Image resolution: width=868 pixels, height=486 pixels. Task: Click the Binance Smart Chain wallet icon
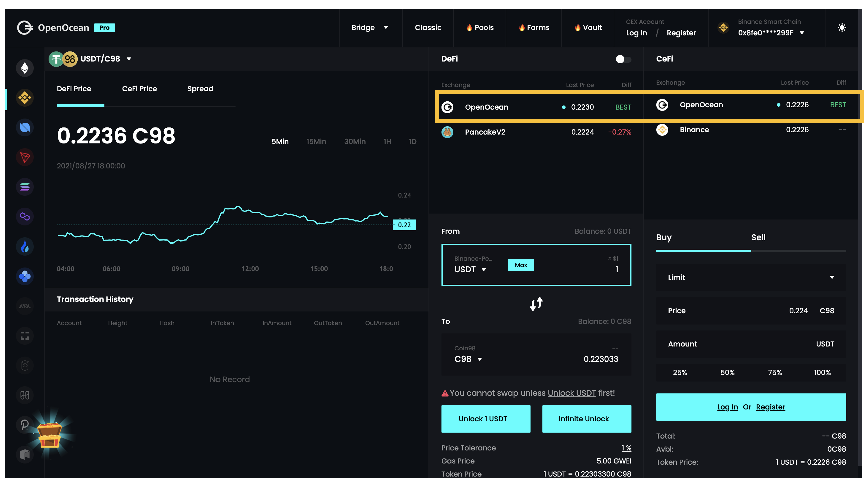click(x=723, y=28)
